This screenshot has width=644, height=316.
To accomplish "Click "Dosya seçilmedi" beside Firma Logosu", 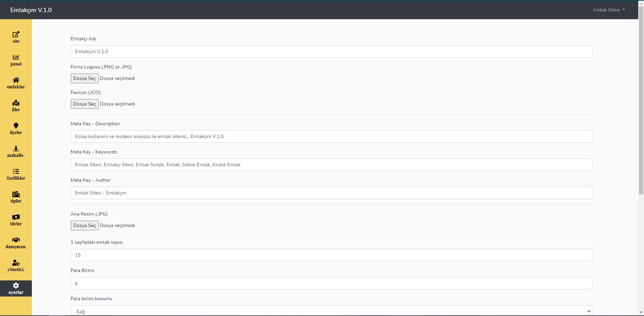I will 117,78.
